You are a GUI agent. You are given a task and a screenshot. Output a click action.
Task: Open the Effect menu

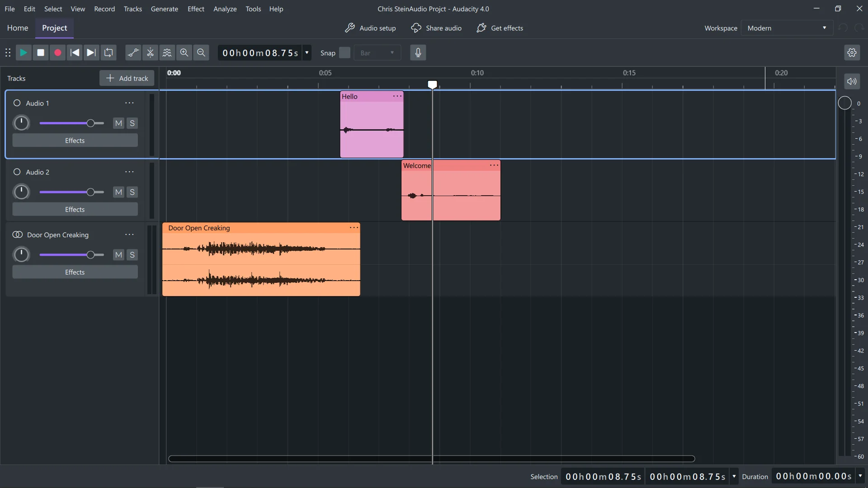coord(196,9)
